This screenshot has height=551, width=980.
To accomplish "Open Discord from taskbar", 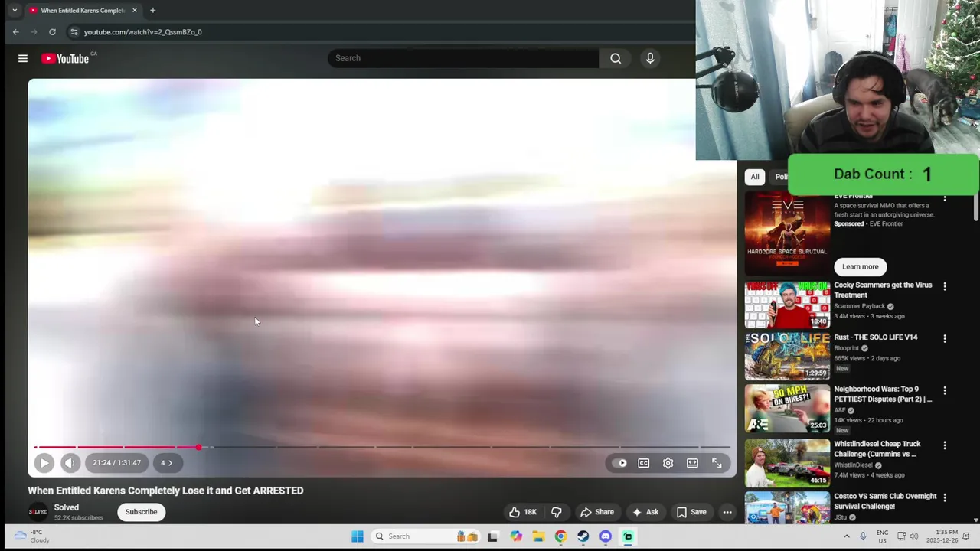I will point(606,536).
